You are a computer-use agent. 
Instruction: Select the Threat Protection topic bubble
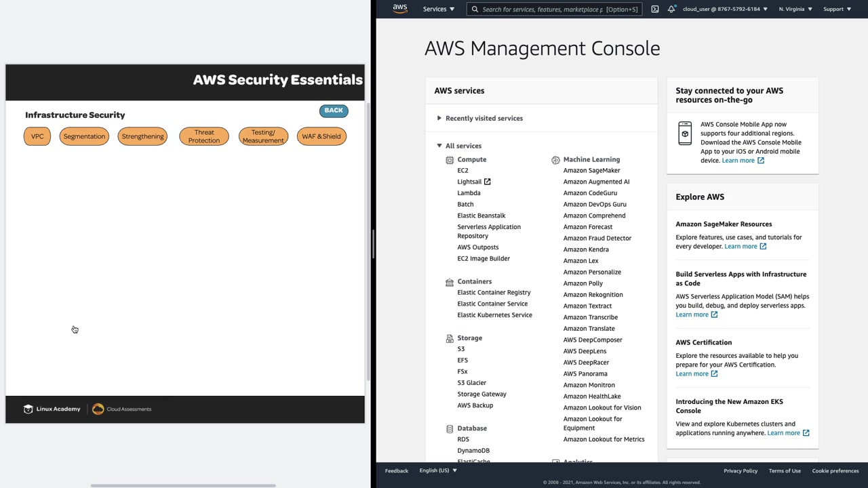point(204,136)
